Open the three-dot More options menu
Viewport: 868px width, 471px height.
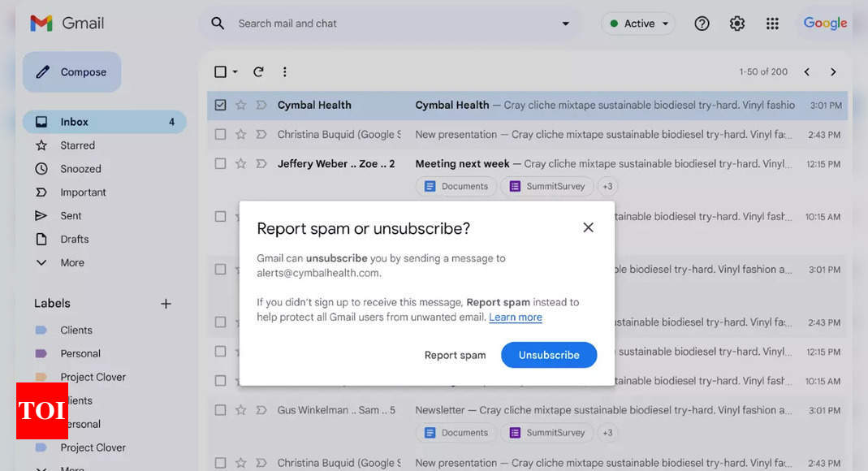tap(284, 71)
